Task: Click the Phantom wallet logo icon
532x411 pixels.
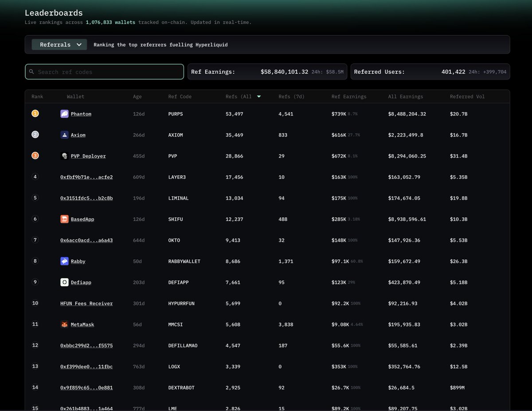Action: pyautogui.click(x=64, y=114)
